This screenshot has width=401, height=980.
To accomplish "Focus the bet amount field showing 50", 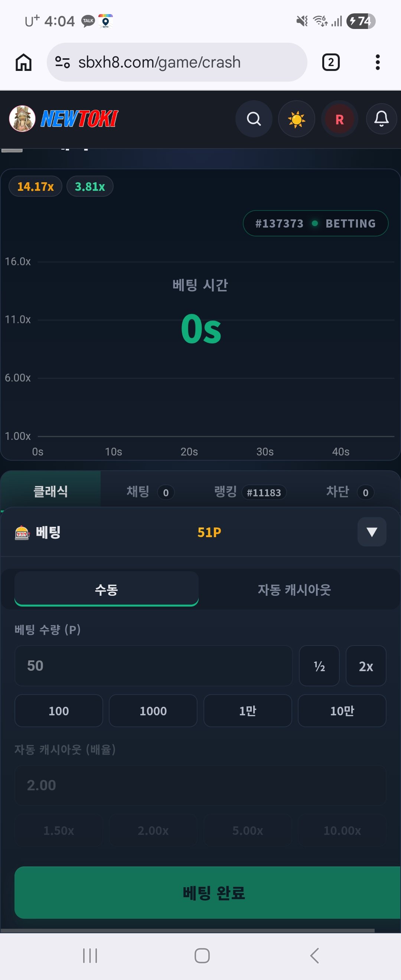I will click(153, 666).
